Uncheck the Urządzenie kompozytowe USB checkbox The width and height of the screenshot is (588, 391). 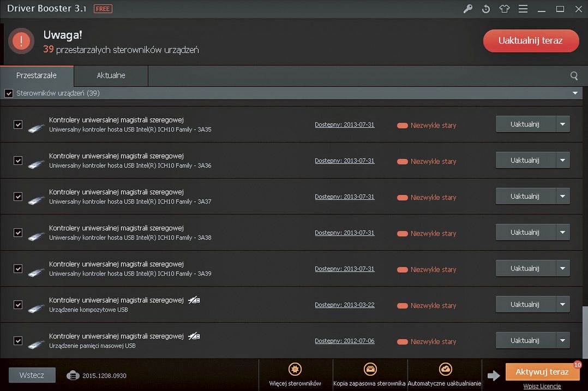(18, 305)
